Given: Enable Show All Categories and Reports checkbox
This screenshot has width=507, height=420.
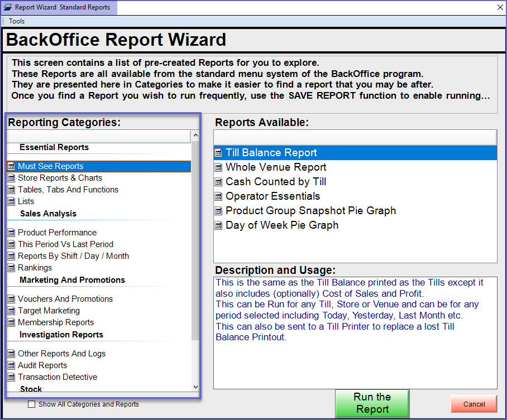Looking at the screenshot, I should (32, 404).
